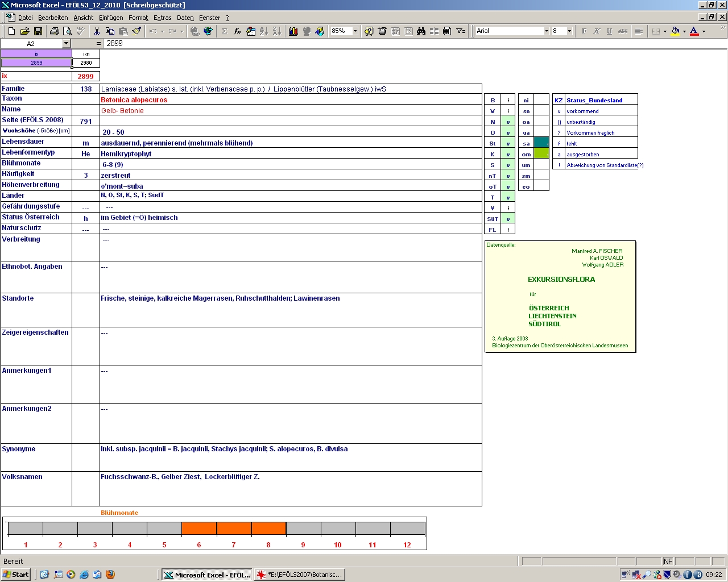Open the Einfügen menu
The width and height of the screenshot is (728, 582).
111,18
